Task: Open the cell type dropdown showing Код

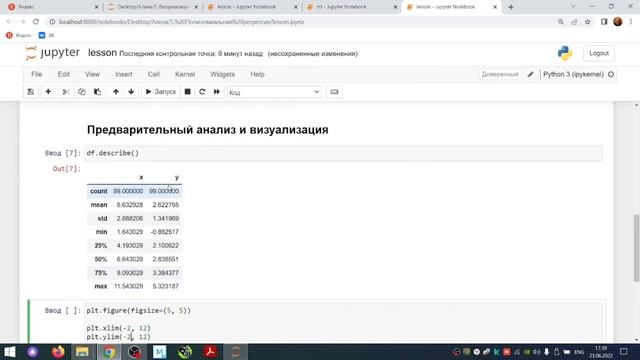Action: tap(274, 92)
